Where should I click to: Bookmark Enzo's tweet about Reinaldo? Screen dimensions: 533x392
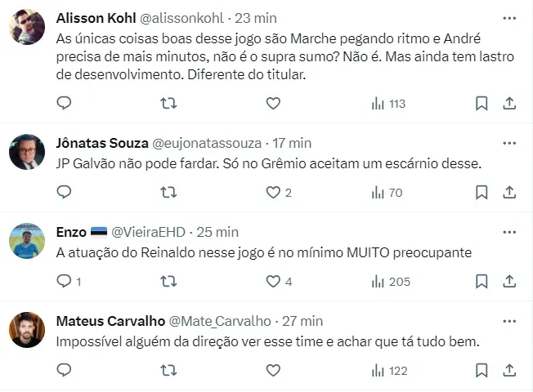pos(481,282)
